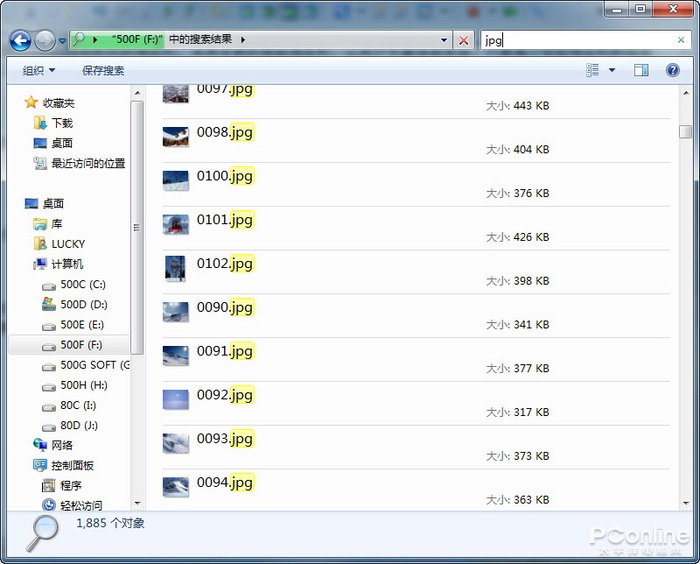Click file list scrollbar up arrow

686,93
